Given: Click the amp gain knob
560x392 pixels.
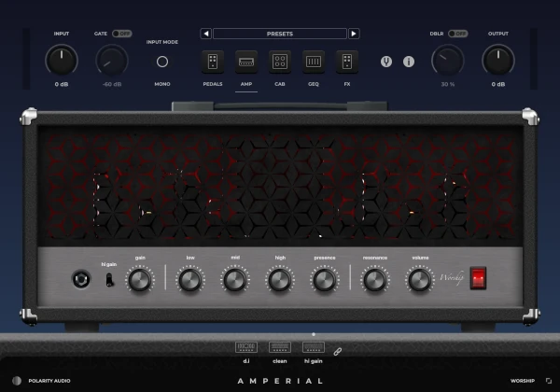Looking at the screenshot, I should [140, 280].
